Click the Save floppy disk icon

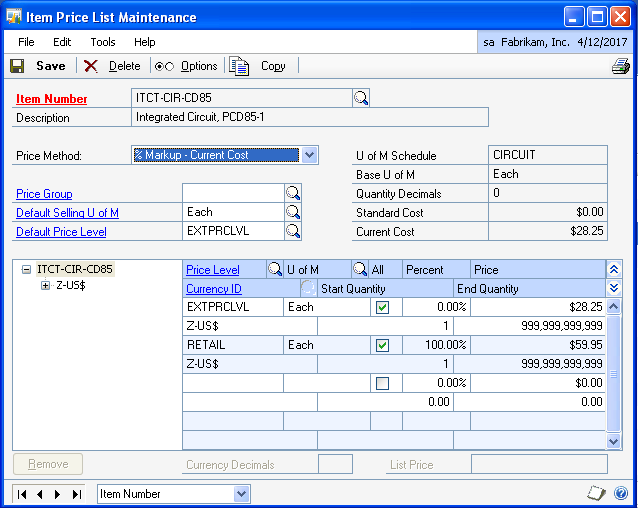[x=17, y=66]
